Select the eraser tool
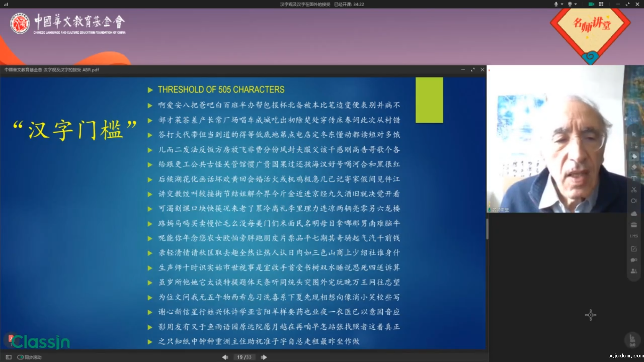The image size is (644, 362). click(x=634, y=167)
